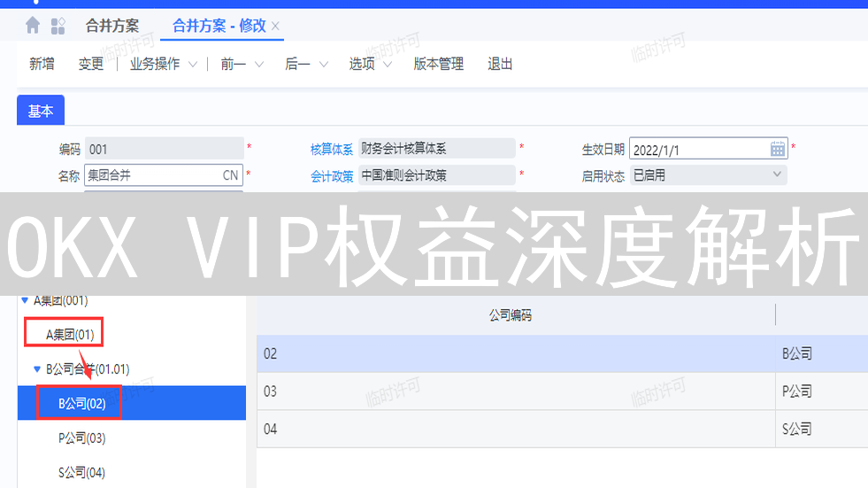The image size is (868, 488).
Task: Click the 新增 toolbar button
Action: (x=42, y=64)
